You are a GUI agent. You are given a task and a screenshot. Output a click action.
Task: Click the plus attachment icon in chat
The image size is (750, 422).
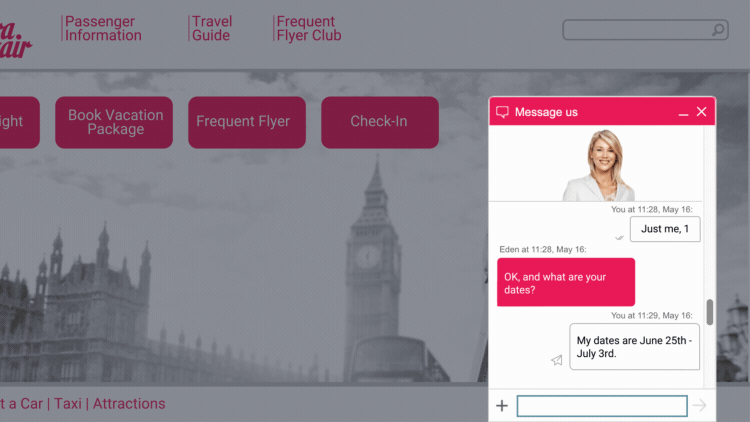(502, 406)
